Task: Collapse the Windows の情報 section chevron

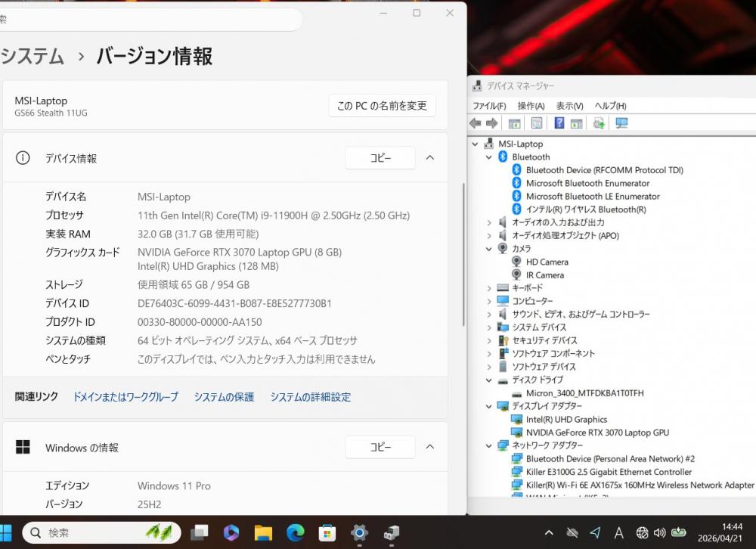Action: pyautogui.click(x=430, y=447)
